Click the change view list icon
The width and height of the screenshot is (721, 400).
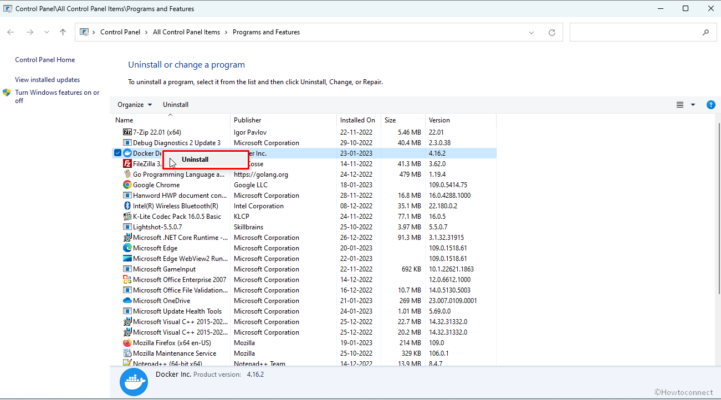click(x=680, y=105)
